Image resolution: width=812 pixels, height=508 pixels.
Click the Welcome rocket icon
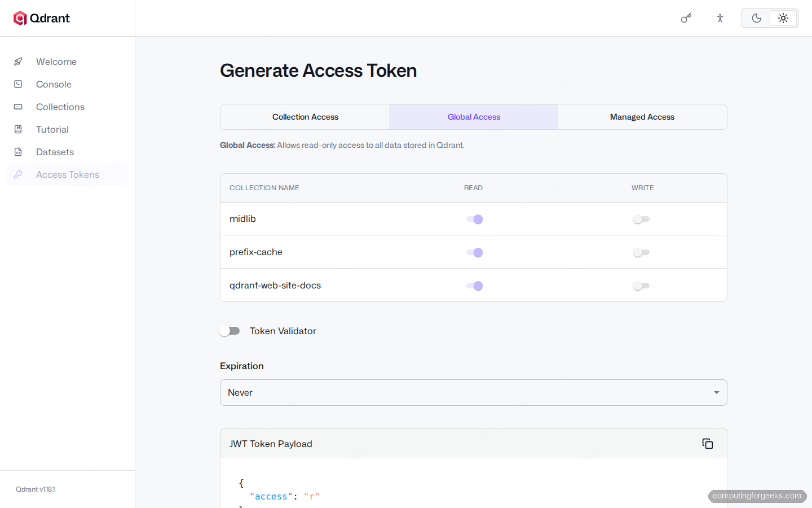(18, 62)
